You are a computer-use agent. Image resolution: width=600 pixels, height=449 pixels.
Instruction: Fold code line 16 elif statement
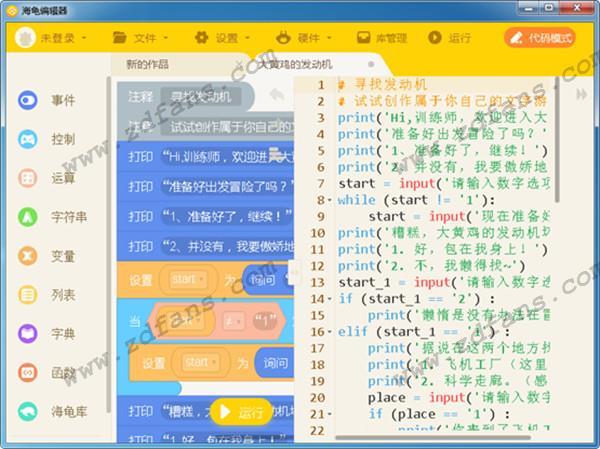pyautogui.click(x=330, y=332)
